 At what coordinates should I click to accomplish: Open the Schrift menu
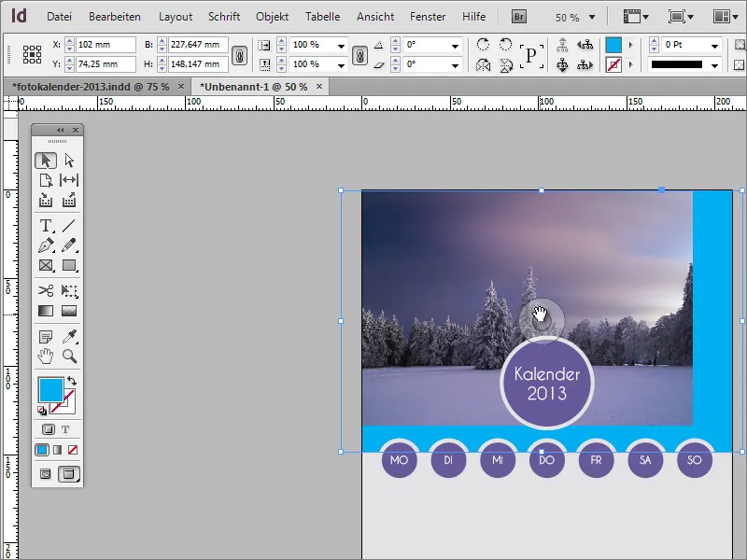[x=224, y=17]
